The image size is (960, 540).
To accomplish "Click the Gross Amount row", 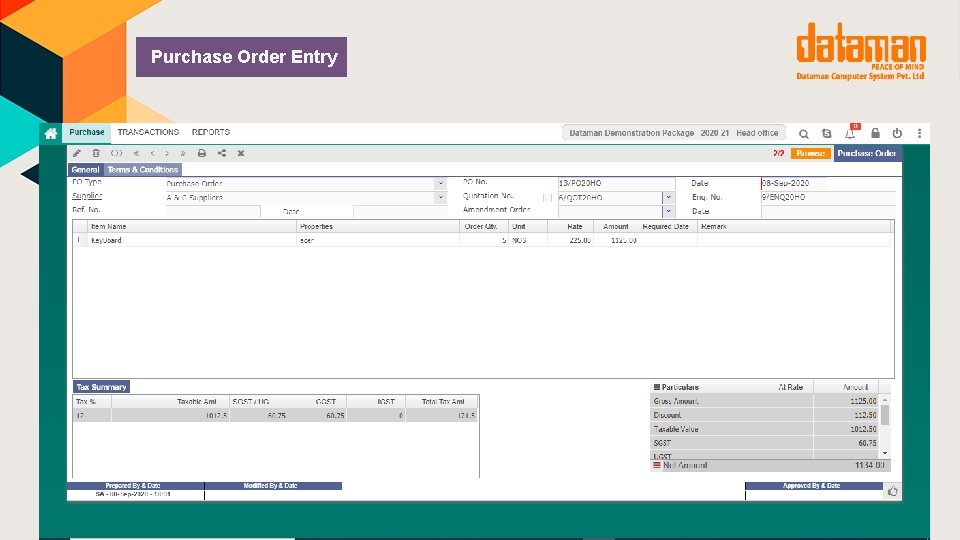I will [x=765, y=401].
